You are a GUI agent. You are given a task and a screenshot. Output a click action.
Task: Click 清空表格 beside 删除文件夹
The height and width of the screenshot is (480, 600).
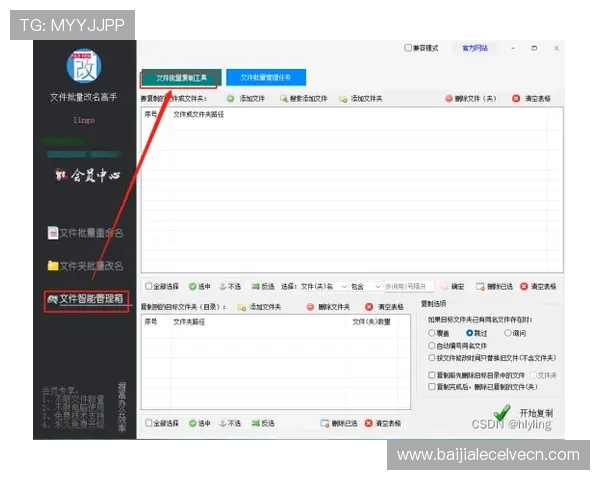(384, 307)
